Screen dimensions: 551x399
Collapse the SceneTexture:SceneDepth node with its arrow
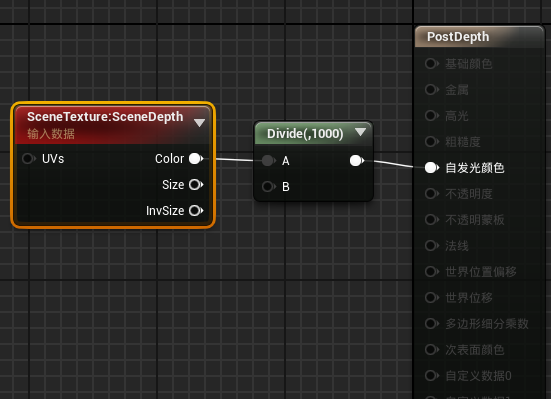pyautogui.click(x=199, y=123)
